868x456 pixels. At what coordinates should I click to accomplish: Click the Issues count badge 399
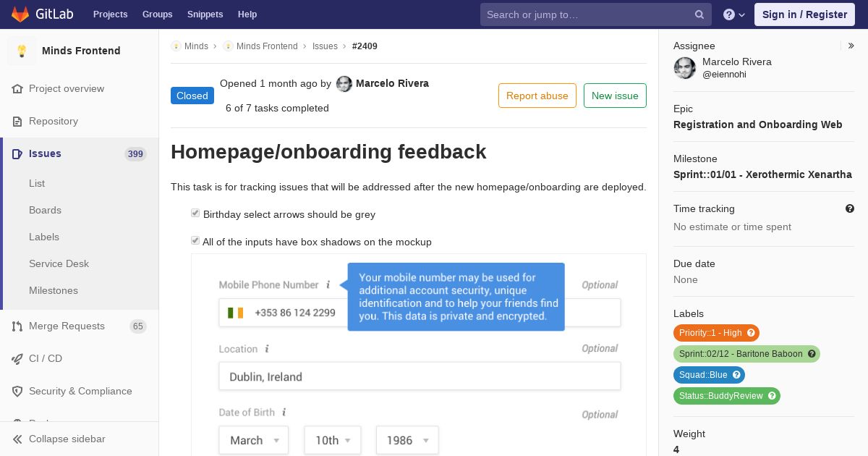tap(135, 153)
